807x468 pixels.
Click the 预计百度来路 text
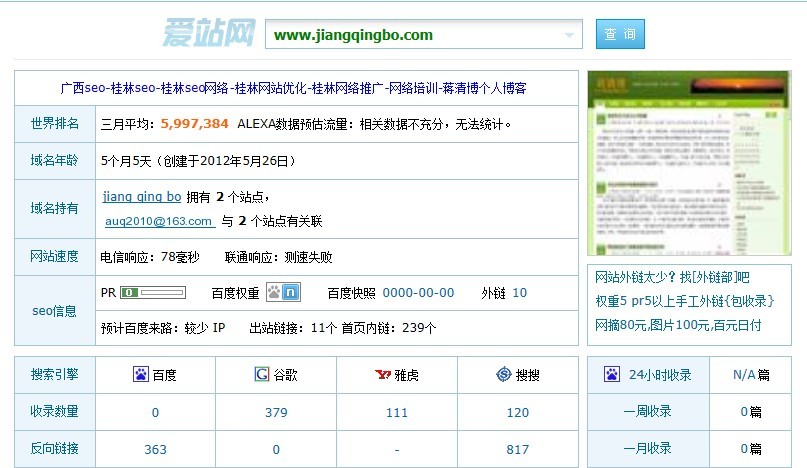pyautogui.click(x=163, y=328)
